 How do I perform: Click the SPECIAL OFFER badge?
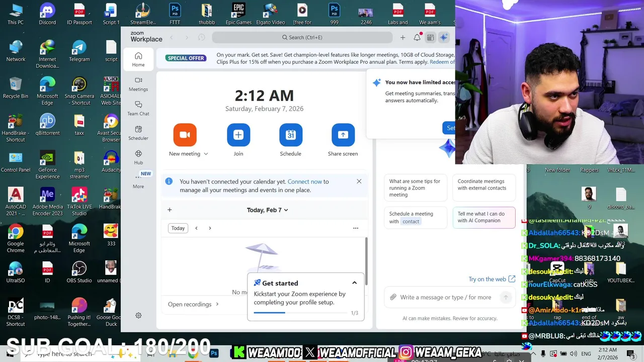point(186,58)
